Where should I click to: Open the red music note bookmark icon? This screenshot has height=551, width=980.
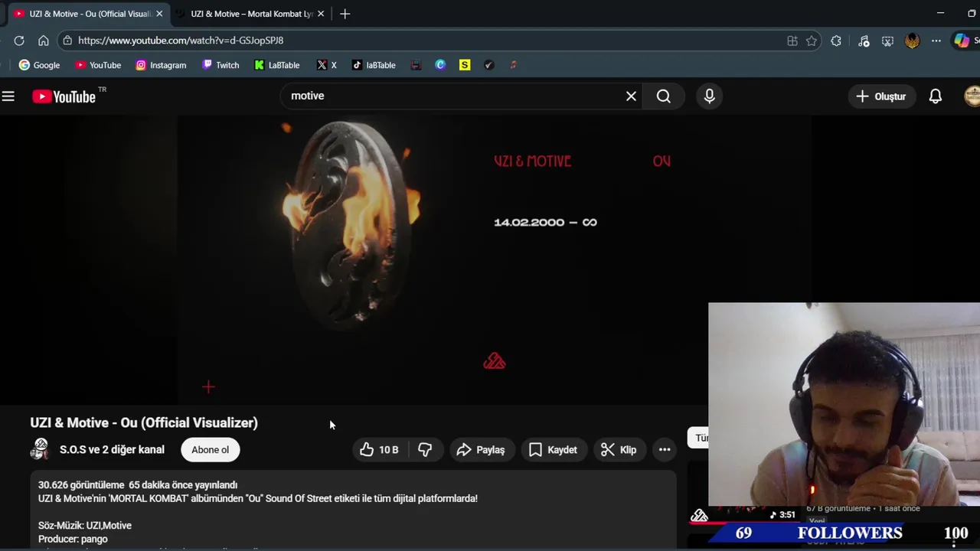click(513, 65)
